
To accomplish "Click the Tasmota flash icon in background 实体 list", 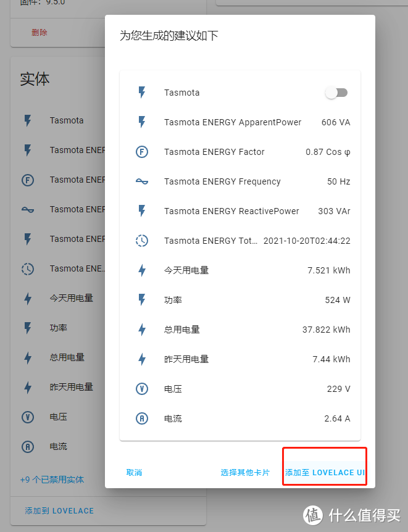I will 28,120.
